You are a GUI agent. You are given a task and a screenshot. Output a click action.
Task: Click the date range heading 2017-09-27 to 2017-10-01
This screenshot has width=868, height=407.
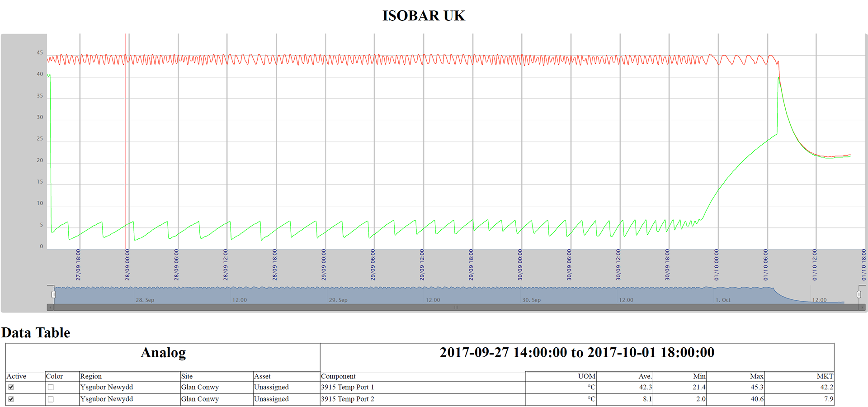pyautogui.click(x=577, y=352)
